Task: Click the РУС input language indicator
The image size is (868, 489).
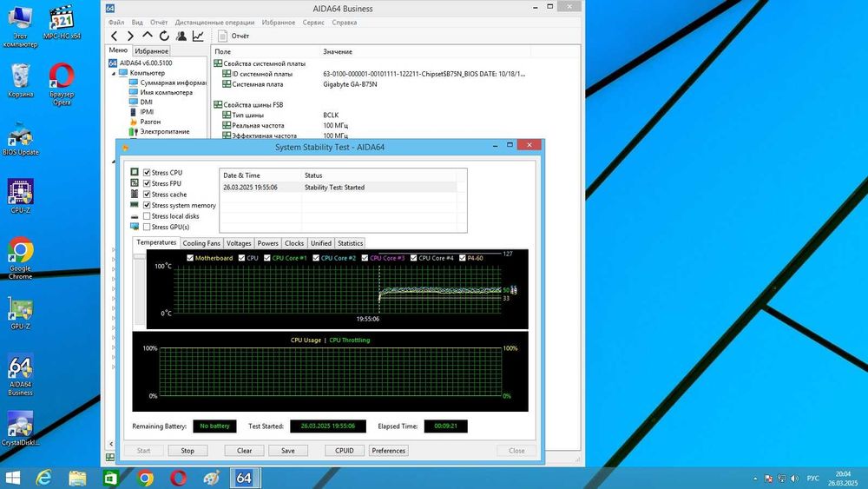Action: coord(812,479)
